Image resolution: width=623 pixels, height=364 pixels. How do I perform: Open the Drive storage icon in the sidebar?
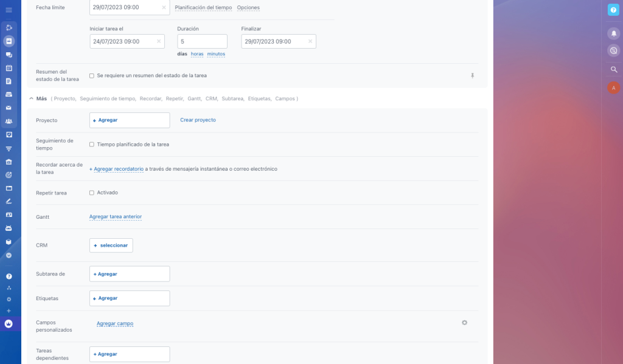point(9,94)
